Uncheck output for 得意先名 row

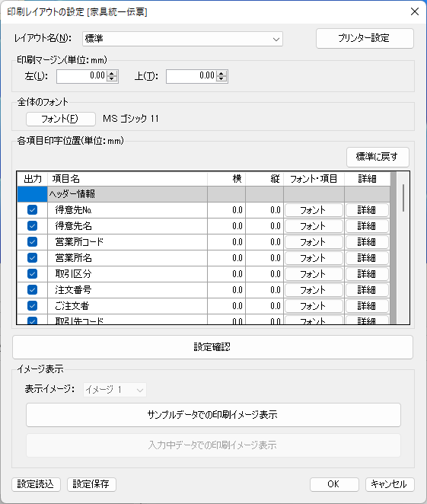32,226
